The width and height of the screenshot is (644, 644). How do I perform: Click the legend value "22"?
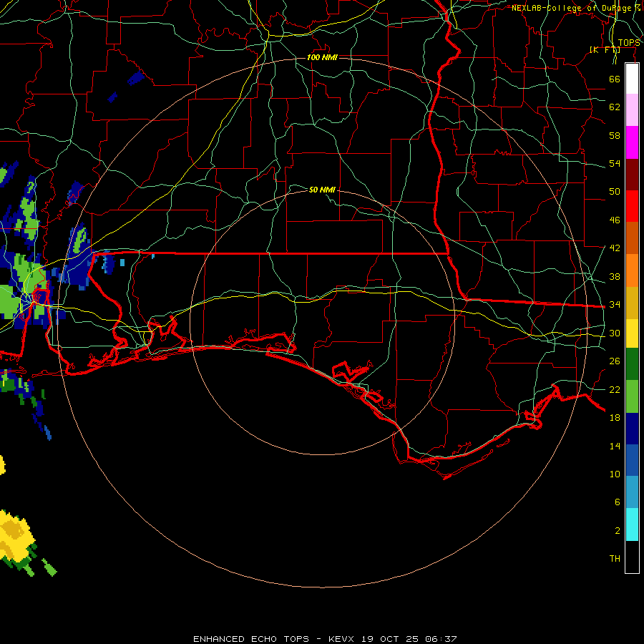click(615, 389)
